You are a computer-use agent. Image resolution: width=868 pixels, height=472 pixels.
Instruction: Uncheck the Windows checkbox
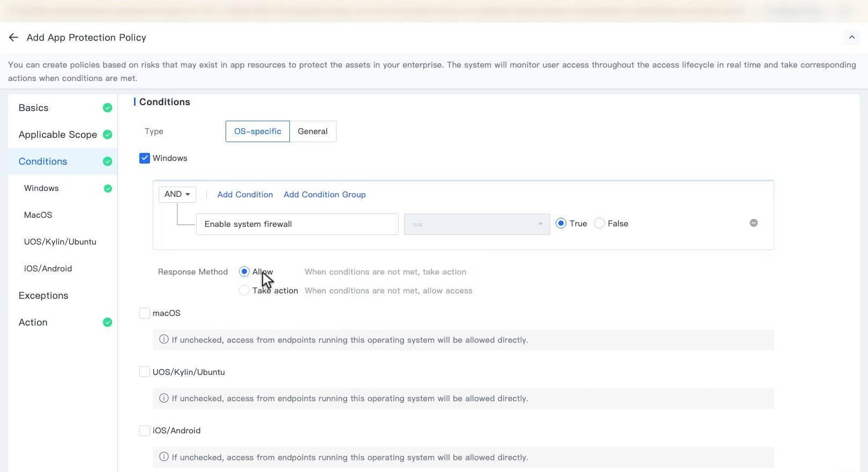145,158
